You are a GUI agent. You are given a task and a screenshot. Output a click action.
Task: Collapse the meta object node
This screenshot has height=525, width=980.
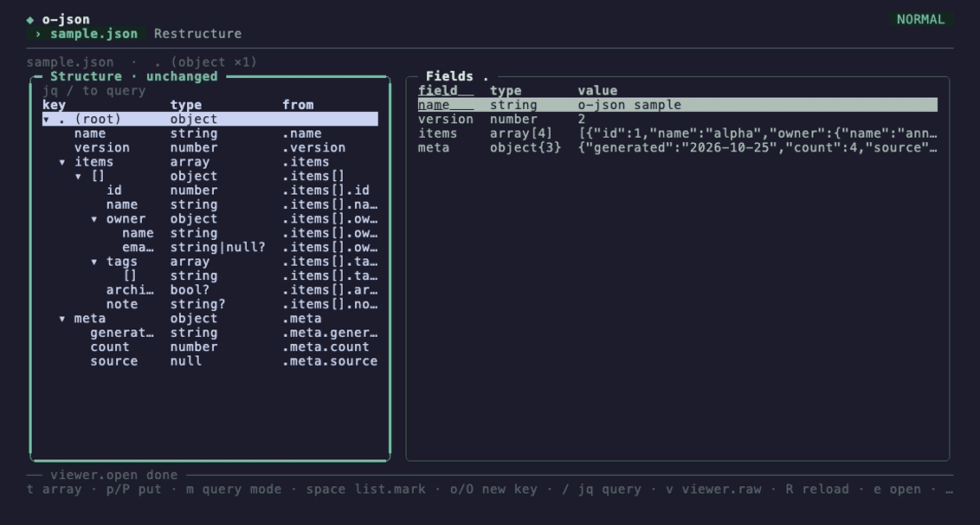coord(62,319)
